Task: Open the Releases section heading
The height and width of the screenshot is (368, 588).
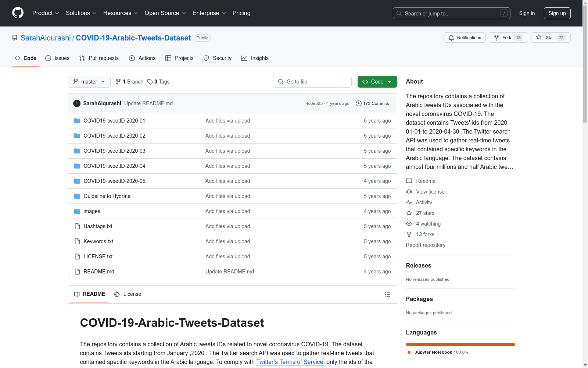Action: click(x=419, y=265)
